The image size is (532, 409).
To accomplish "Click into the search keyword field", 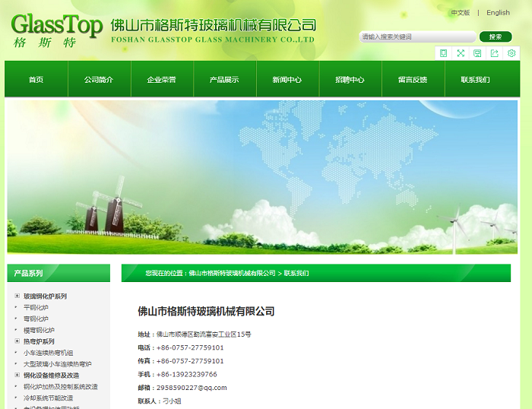I will pyautogui.click(x=416, y=36).
